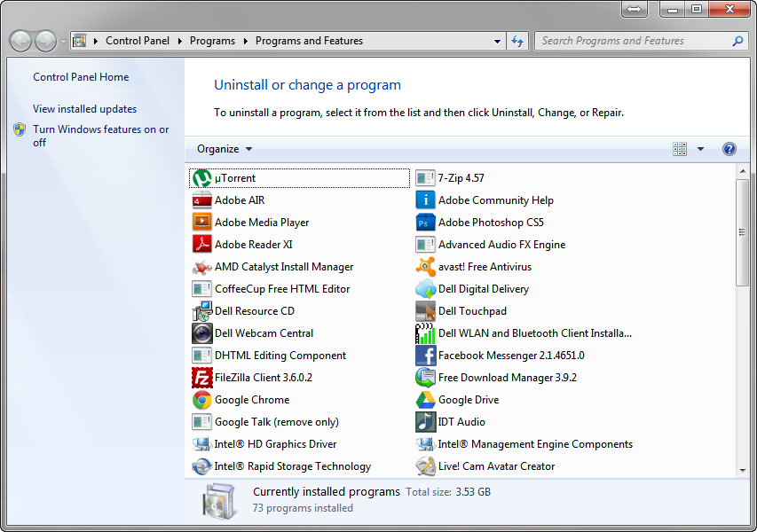The width and height of the screenshot is (757, 532).
Task: Click the vertical scrollbar thumb
Action: click(743, 232)
